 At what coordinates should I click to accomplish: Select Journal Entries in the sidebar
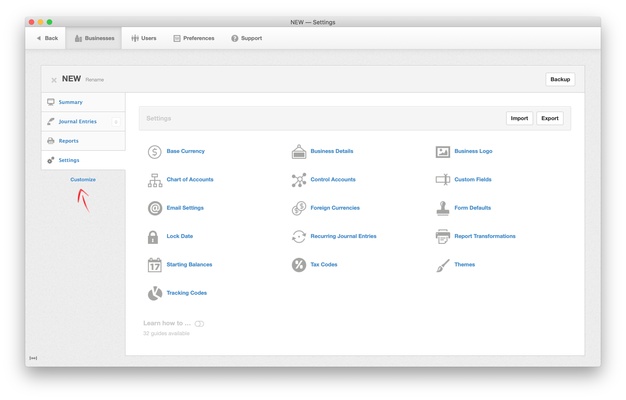[x=83, y=121]
